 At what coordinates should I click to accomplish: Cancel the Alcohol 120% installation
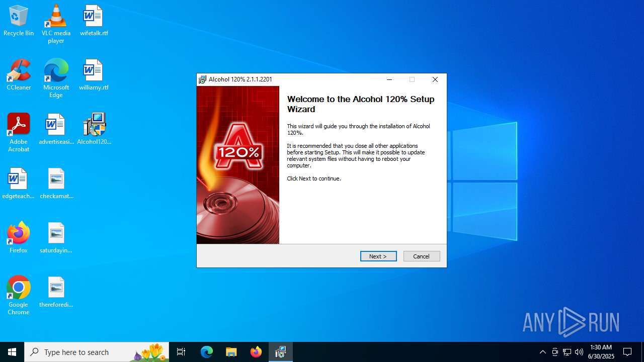coord(422,256)
